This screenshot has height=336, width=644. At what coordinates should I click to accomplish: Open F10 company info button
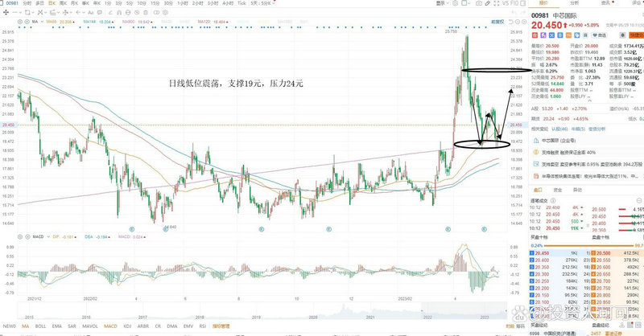514,3
